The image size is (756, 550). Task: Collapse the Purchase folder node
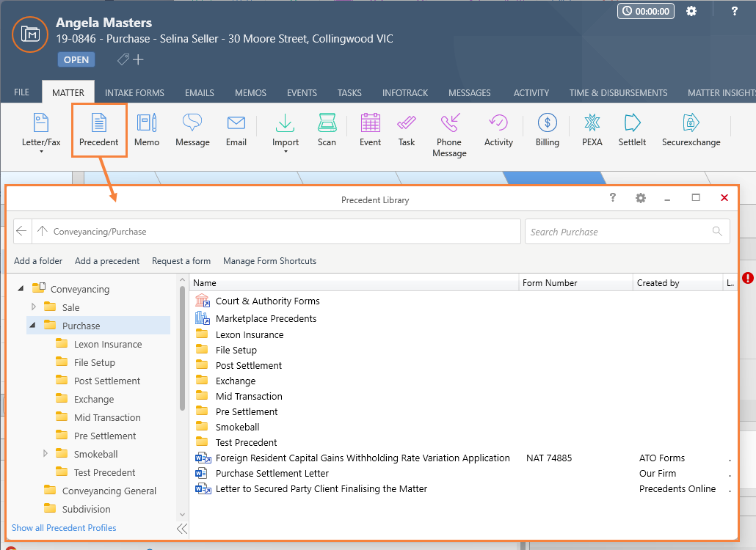[32, 326]
